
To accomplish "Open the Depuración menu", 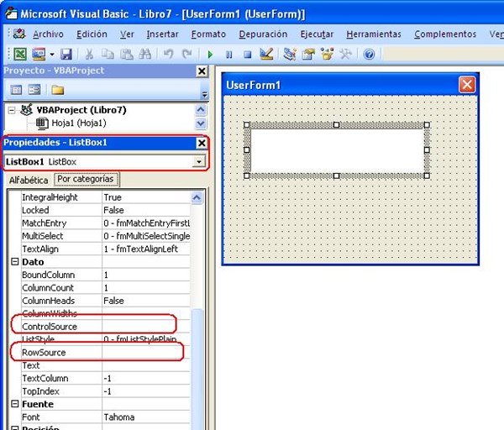I will tap(263, 34).
